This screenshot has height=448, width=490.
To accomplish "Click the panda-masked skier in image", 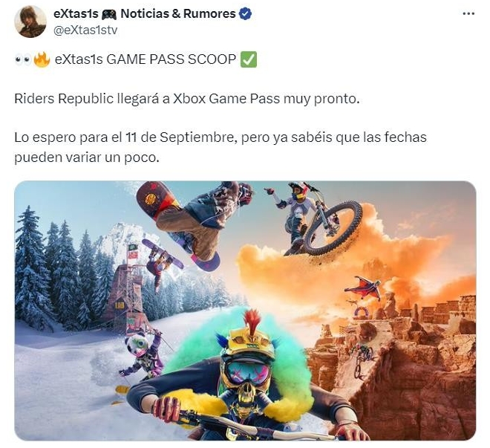I will tap(143, 358).
